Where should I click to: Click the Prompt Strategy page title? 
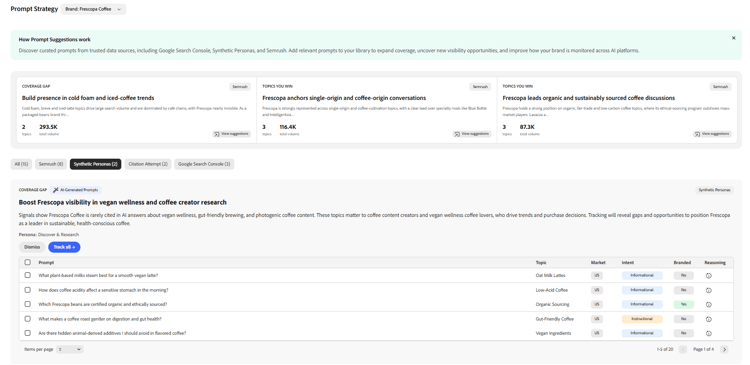tap(34, 9)
